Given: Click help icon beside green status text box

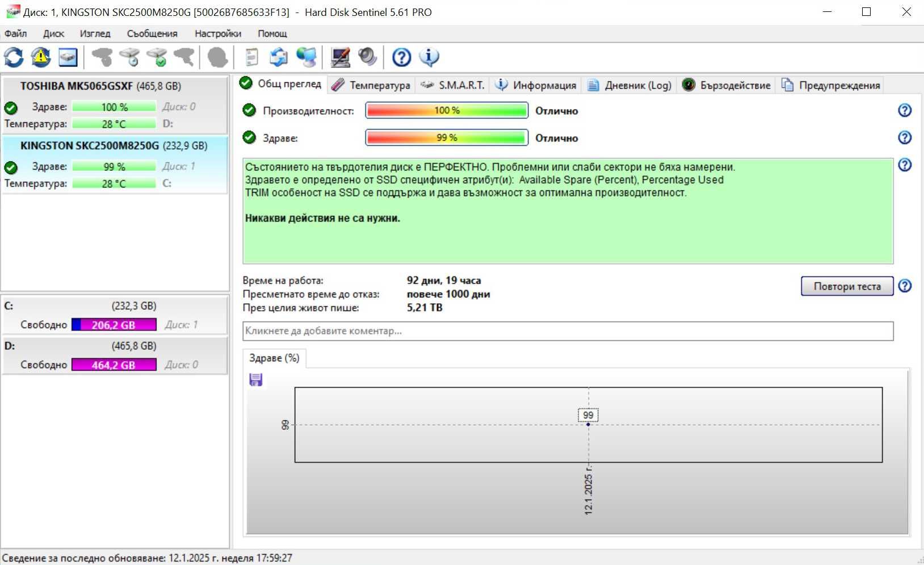Looking at the screenshot, I should tap(905, 165).
